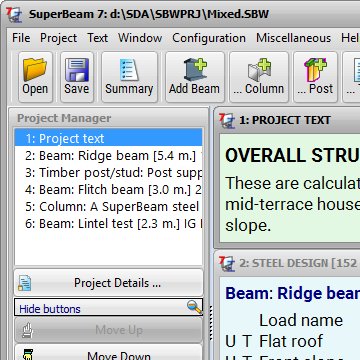Select '1: Project text' in Project Manager
The image size is (360, 360).
[x=108, y=138]
